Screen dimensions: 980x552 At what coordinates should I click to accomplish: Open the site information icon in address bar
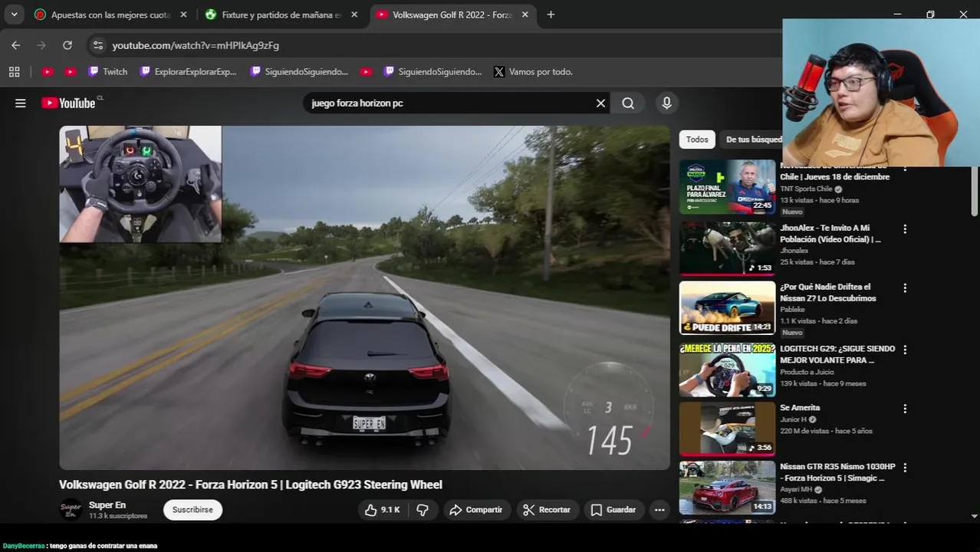[x=97, y=45]
